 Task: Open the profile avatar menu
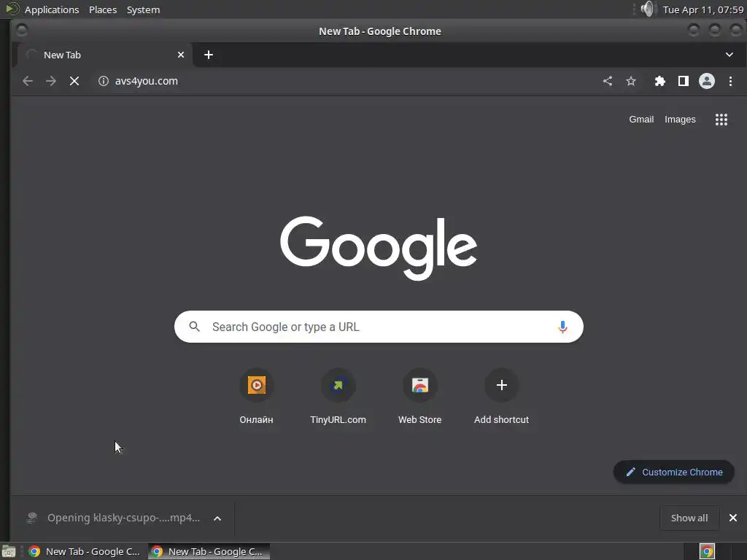point(706,81)
